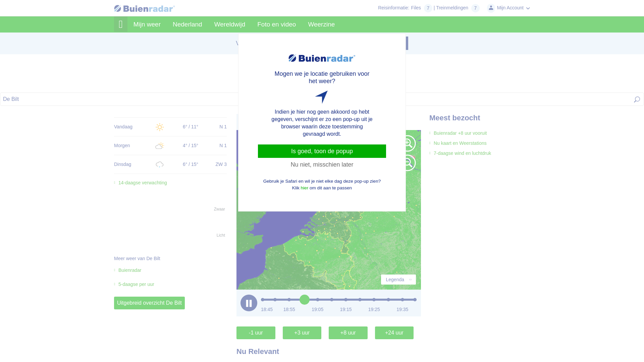
Task: Click the Licht rain intensity label
Action: (x=221, y=235)
